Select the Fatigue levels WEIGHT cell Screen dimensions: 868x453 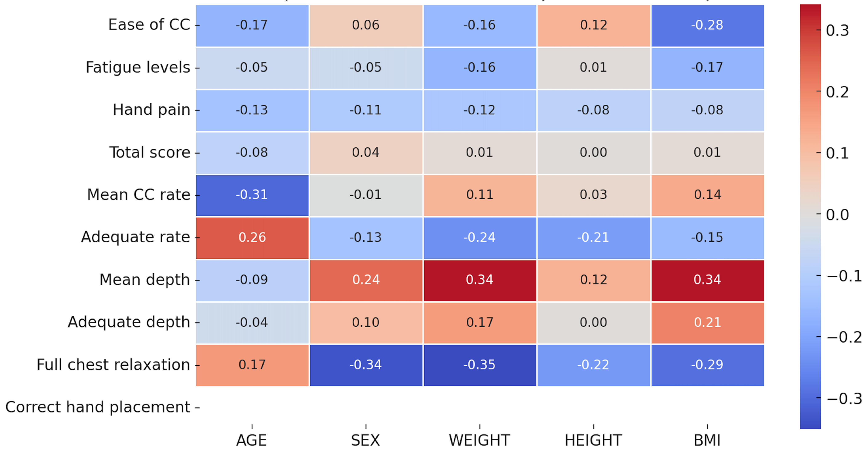coord(479,67)
